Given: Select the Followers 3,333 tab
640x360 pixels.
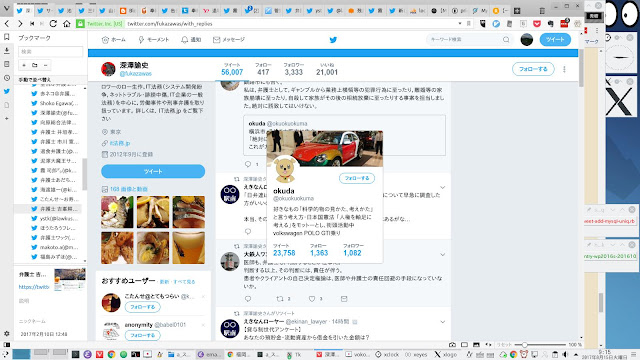Looking at the screenshot, I should coord(293,69).
